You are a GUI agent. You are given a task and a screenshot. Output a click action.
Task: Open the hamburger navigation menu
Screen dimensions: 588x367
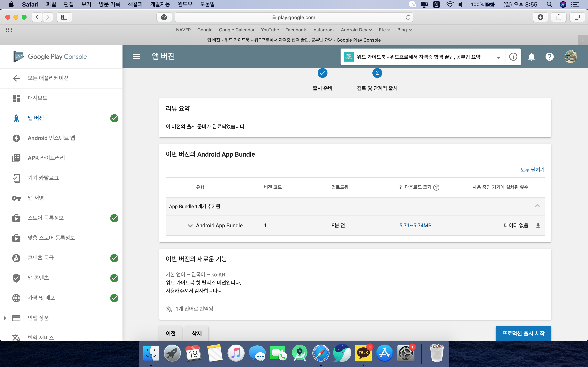136,56
